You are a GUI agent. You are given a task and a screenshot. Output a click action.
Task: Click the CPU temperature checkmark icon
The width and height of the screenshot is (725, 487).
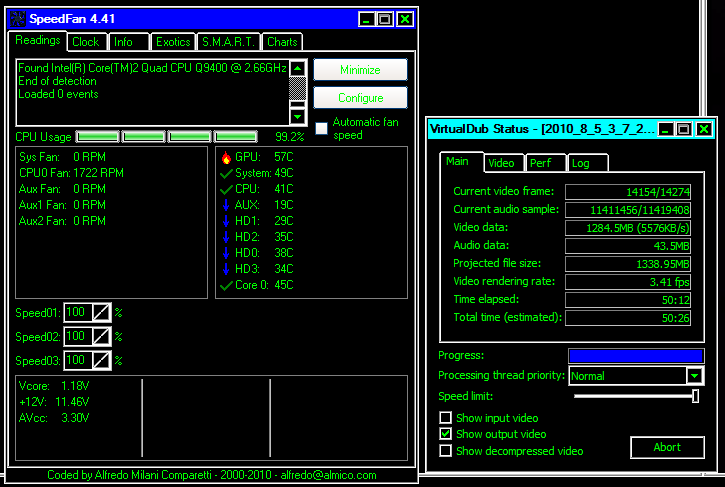(226, 190)
